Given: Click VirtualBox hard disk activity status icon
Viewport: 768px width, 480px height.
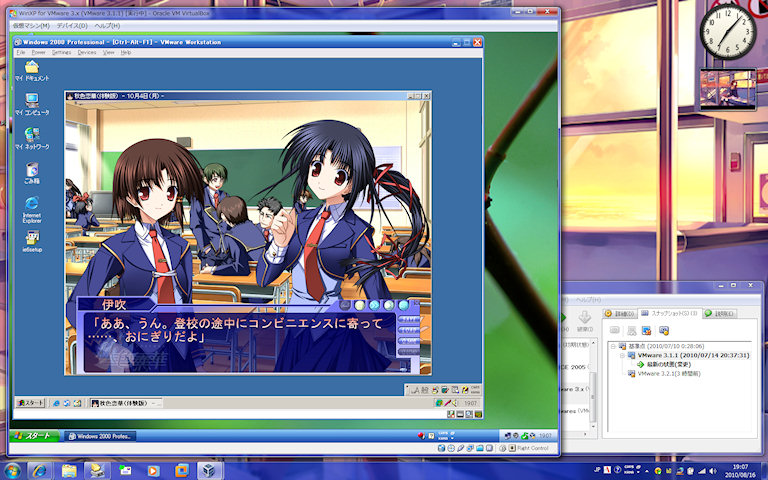Looking at the screenshot, I should coord(441,448).
